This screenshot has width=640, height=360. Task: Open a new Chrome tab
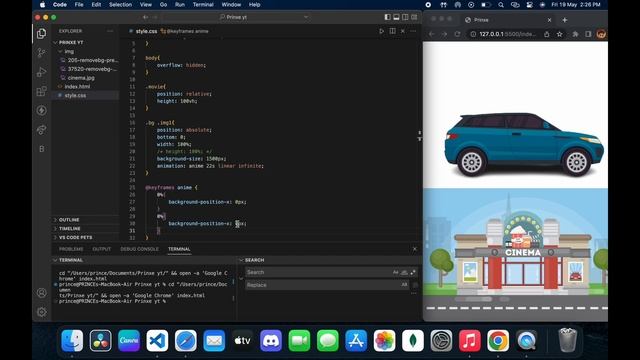(x=564, y=20)
